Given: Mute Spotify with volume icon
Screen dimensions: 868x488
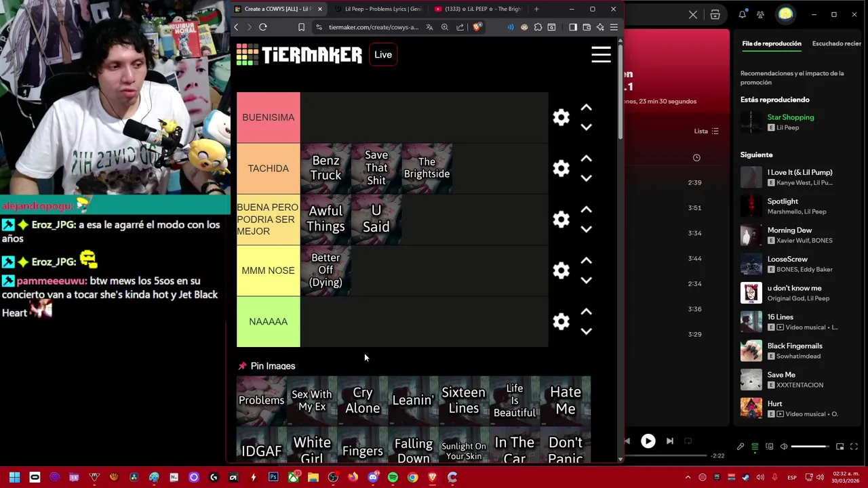Looking at the screenshot, I should tap(784, 447).
